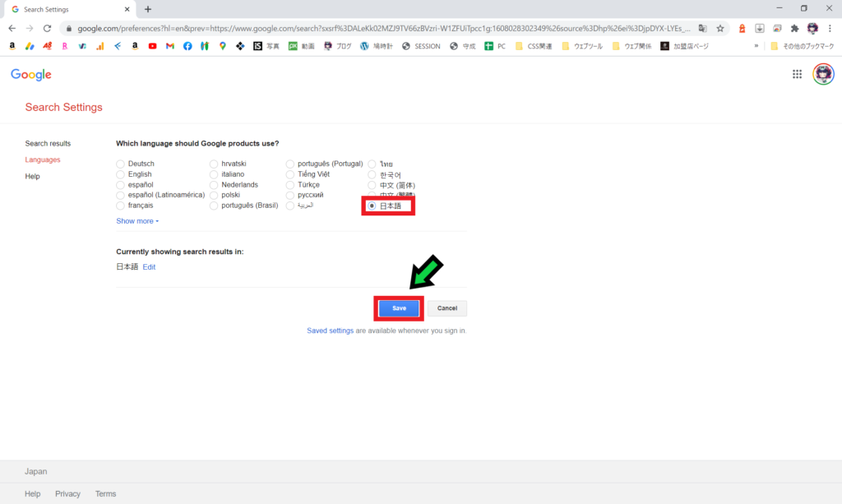This screenshot has height=504, width=842.
Task: Click the Edit link for search language
Action: (x=149, y=267)
